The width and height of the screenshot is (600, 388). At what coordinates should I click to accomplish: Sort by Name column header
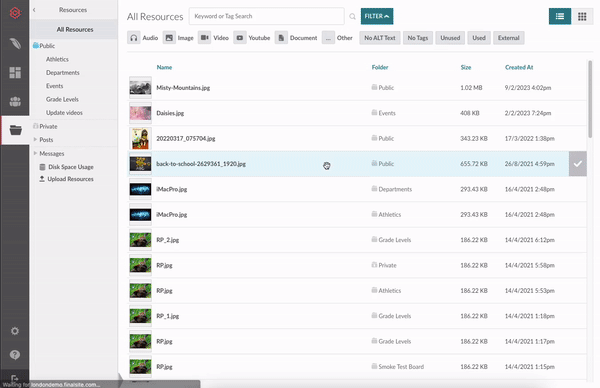click(164, 67)
